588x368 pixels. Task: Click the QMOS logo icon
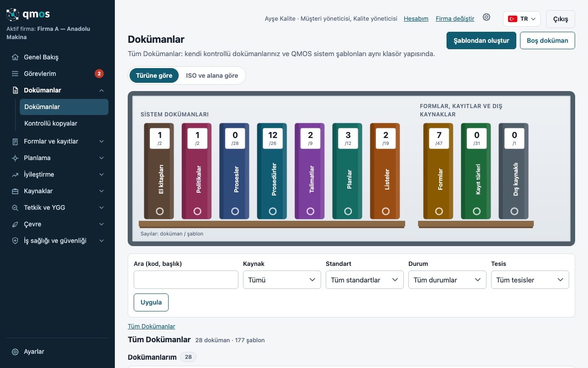coord(13,14)
